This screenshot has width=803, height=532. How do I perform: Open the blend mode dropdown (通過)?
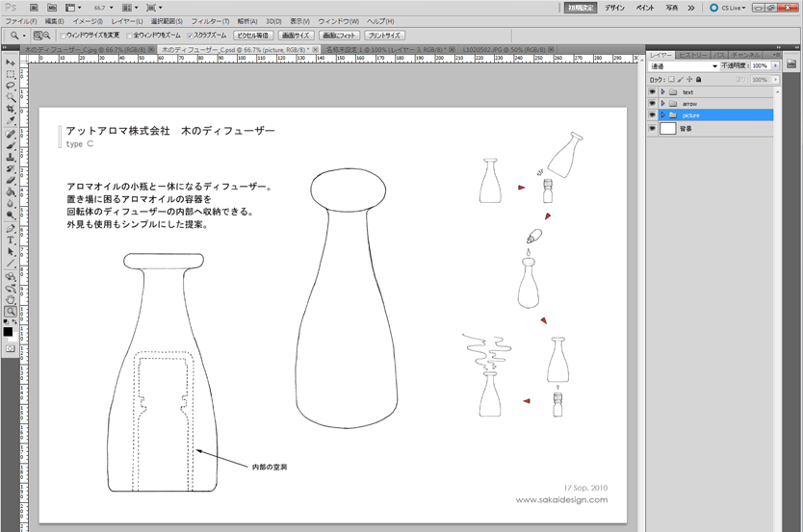tap(684, 66)
